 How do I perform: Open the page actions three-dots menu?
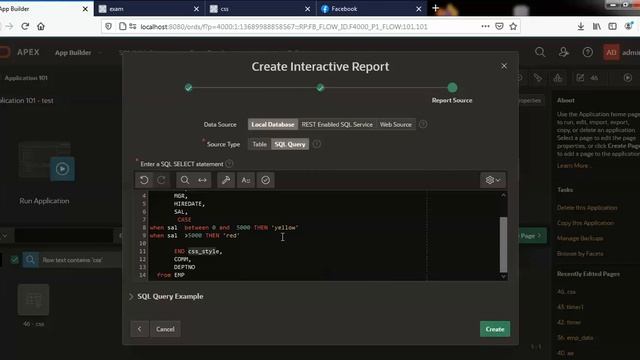pyautogui.click(x=485, y=27)
